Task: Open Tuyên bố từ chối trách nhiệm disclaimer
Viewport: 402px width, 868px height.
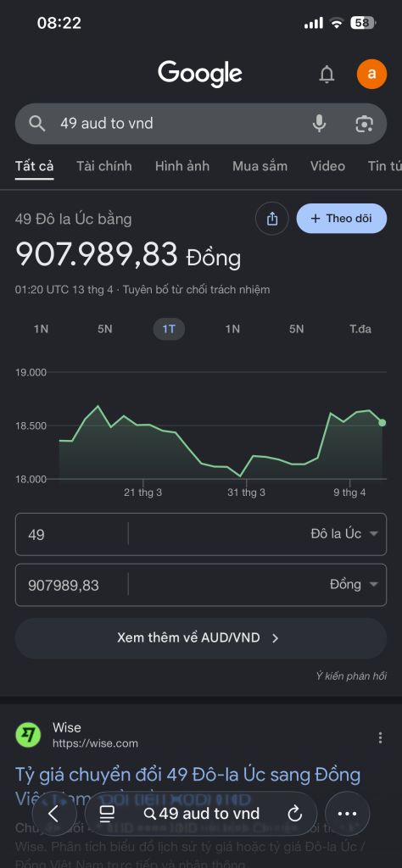Action: point(196,290)
